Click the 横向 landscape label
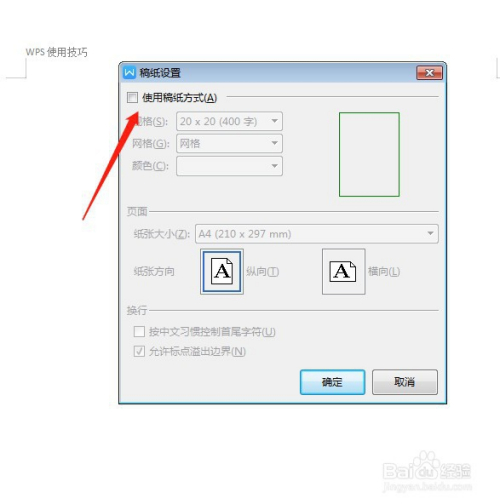500x504 pixels. click(384, 272)
